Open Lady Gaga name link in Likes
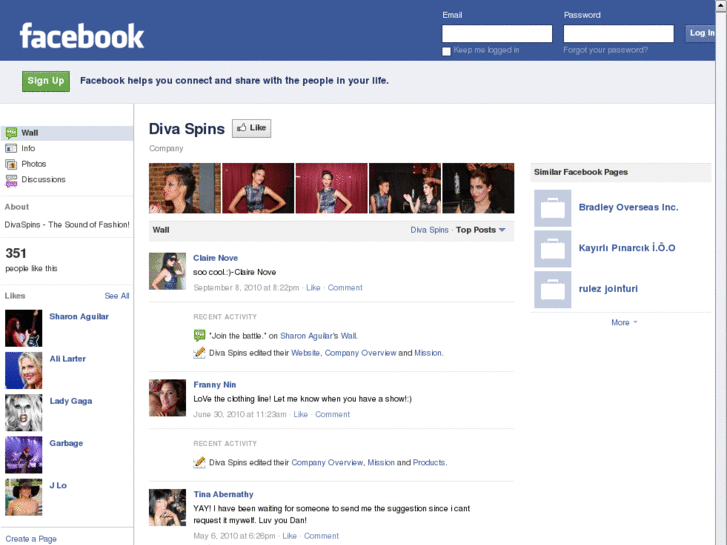Image resolution: width=727 pixels, height=545 pixels. [x=71, y=401]
